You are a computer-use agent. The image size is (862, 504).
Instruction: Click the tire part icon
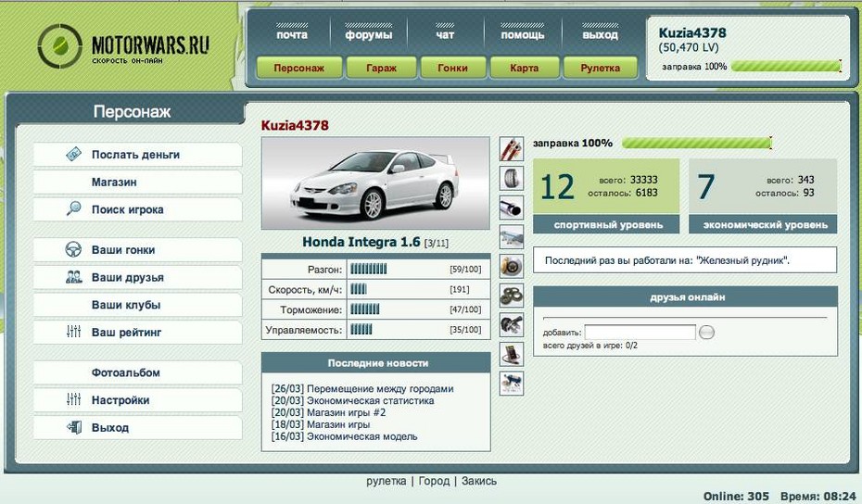click(x=512, y=179)
